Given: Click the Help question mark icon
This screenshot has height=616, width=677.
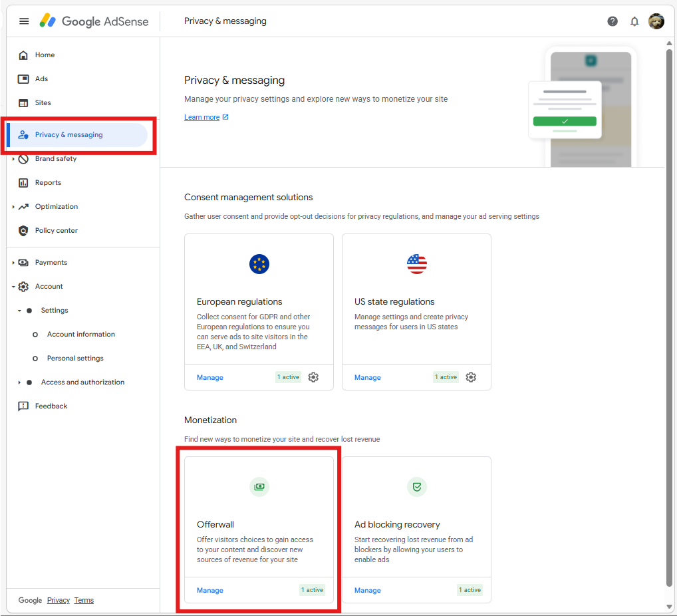Looking at the screenshot, I should click(612, 21).
